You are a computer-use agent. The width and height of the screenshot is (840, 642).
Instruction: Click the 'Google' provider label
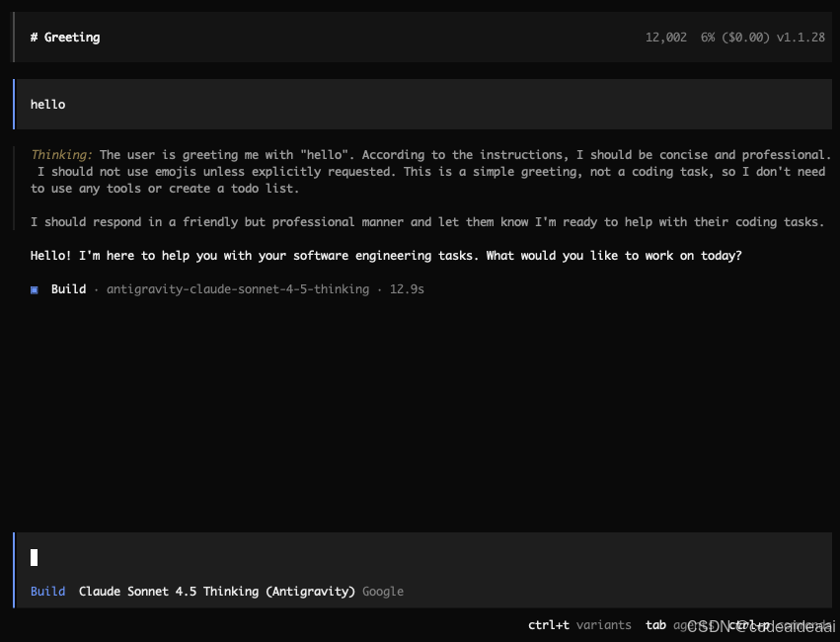[383, 592]
